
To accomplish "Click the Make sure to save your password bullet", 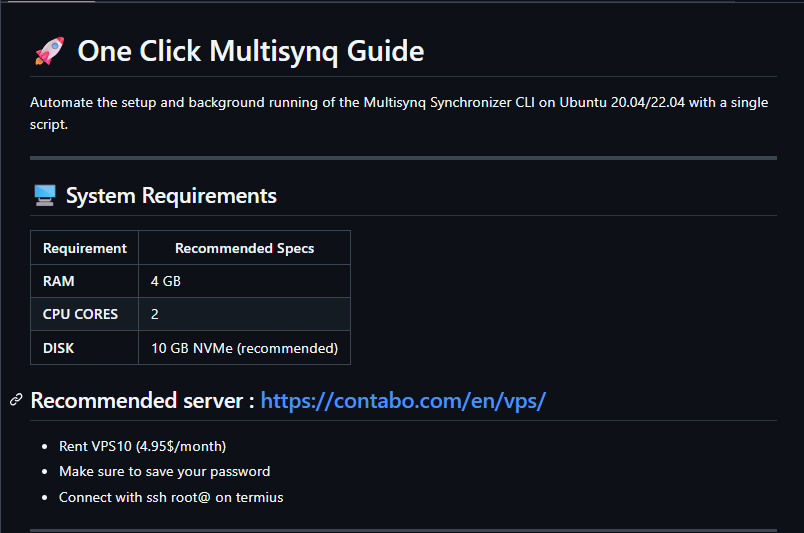I will click(x=165, y=471).
